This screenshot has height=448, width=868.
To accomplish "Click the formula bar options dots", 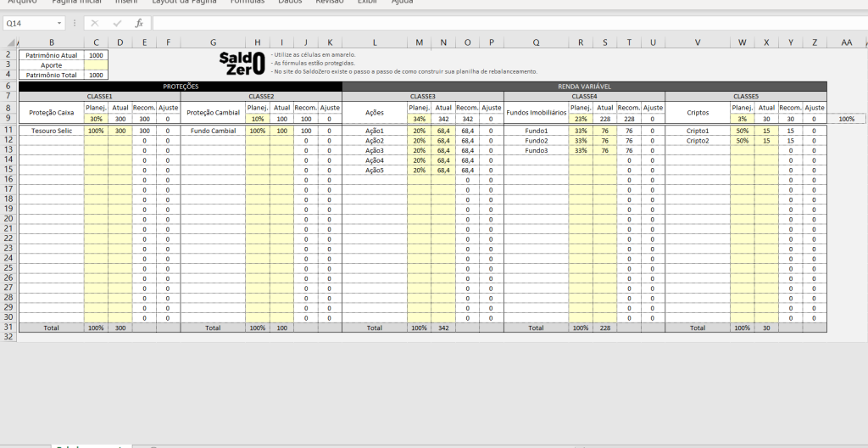I will pos(75,23).
